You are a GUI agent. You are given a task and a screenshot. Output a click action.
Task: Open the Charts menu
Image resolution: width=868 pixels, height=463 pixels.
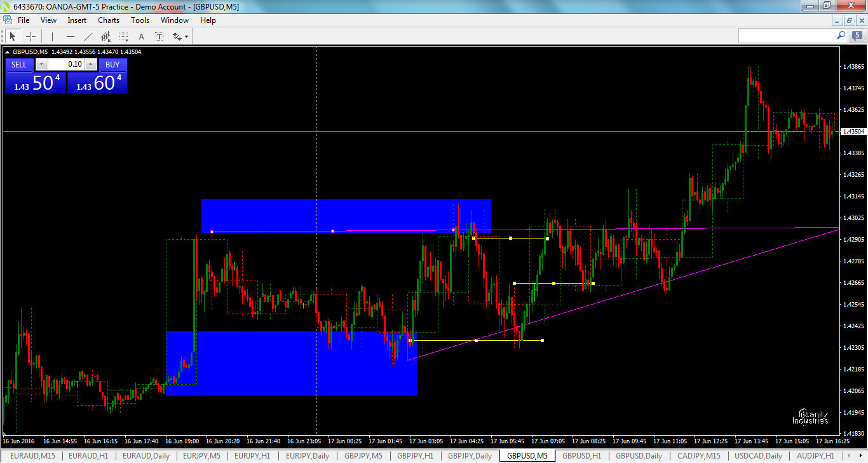pyautogui.click(x=108, y=20)
